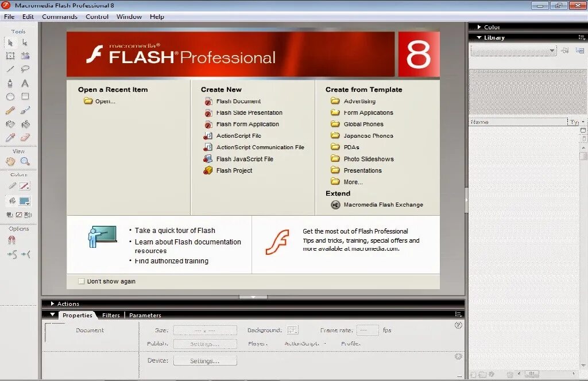
Task: Click the No Color icon
Action: click(19, 215)
